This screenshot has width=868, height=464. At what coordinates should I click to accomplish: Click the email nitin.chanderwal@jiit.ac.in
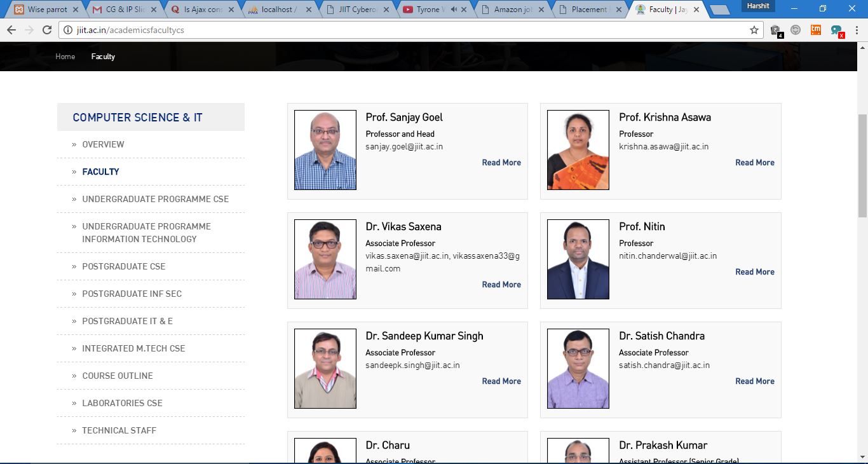668,256
